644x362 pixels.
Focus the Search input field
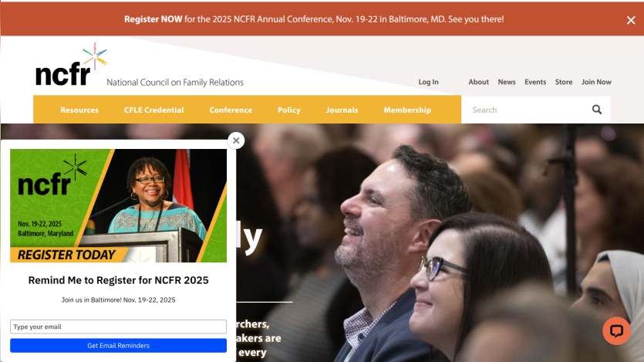526,110
